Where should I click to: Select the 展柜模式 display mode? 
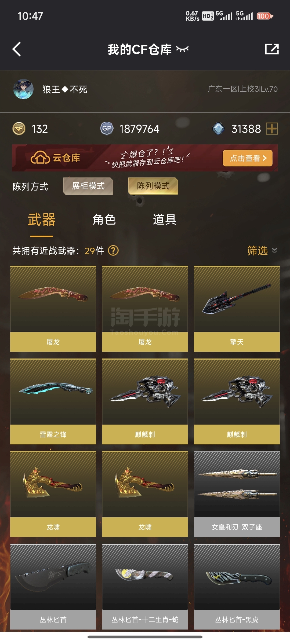click(x=88, y=186)
